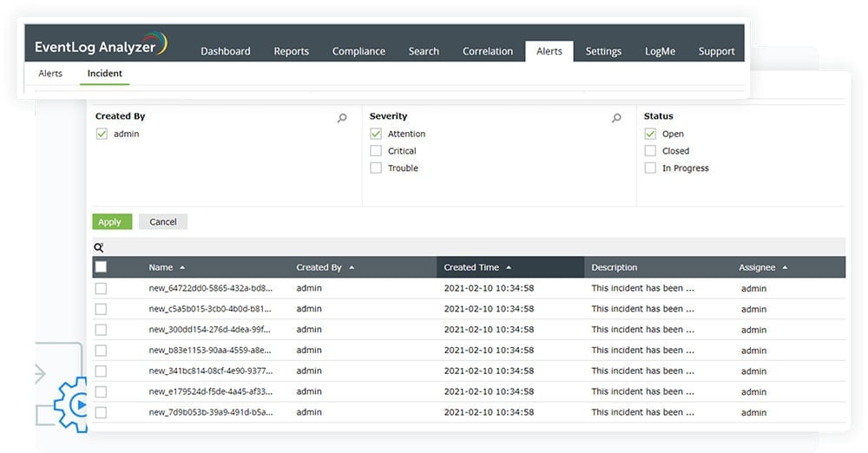Screen dimensions: 868x453
Task: Click Created By admin in new_b83e1153 row
Action: click(x=309, y=350)
